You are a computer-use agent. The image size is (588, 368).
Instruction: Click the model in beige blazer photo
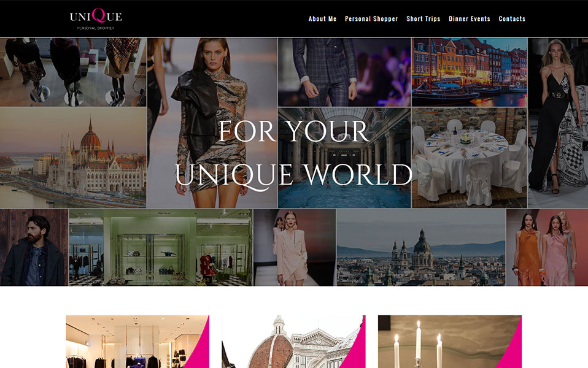coord(295,247)
